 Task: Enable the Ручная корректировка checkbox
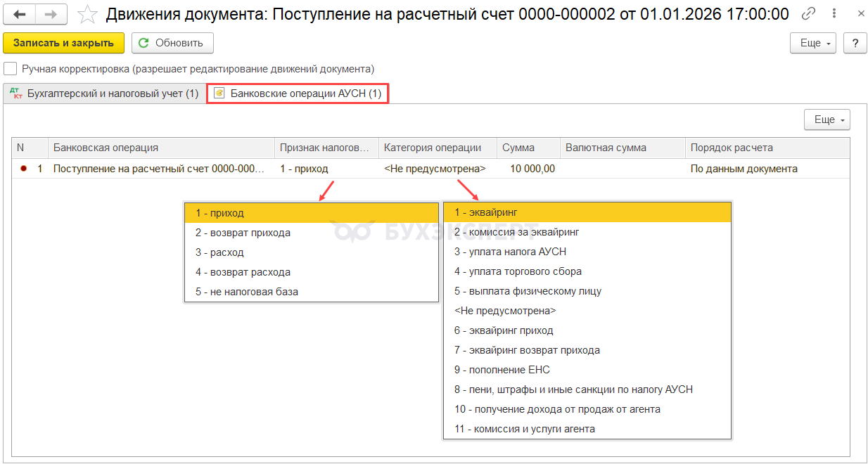click(x=11, y=69)
